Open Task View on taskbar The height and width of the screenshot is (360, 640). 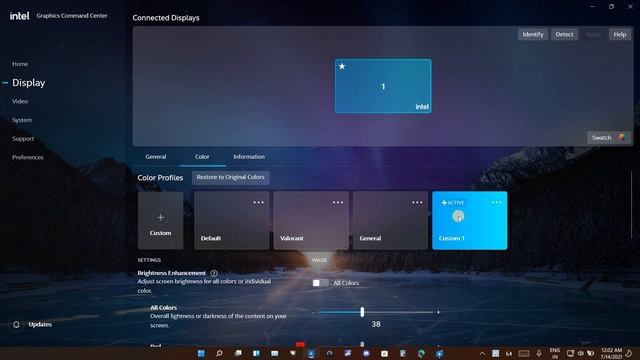[238, 353]
